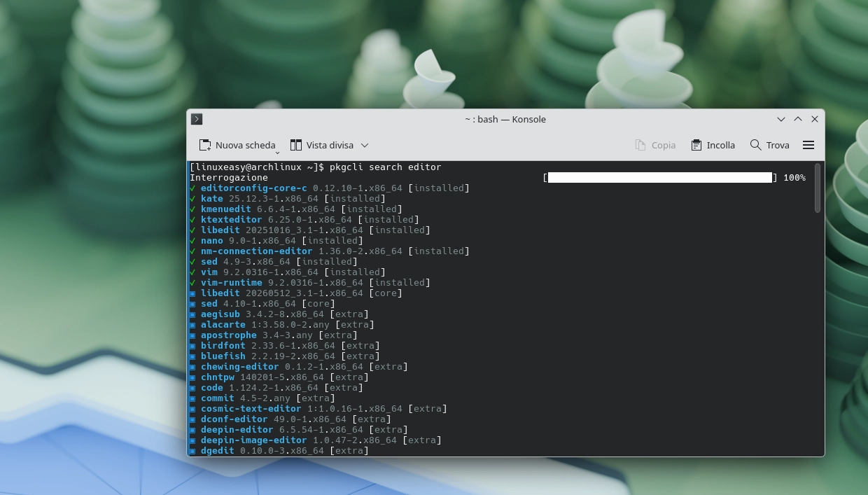Close the Konsole window
The height and width of the screenshot is (495, 868).
[815, 119]
